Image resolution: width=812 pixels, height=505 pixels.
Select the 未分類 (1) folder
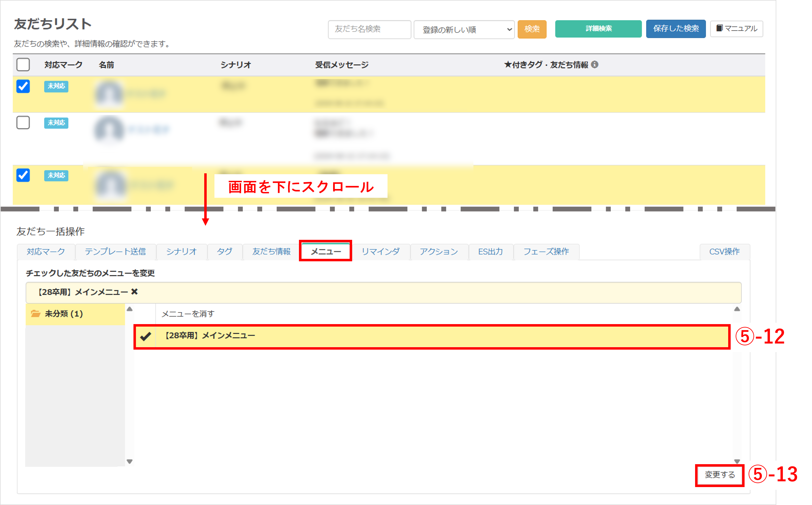point(64,314)
